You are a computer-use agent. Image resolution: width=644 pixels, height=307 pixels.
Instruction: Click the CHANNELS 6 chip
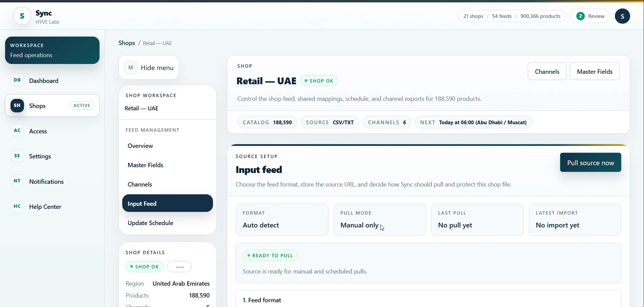pos(387,122)
